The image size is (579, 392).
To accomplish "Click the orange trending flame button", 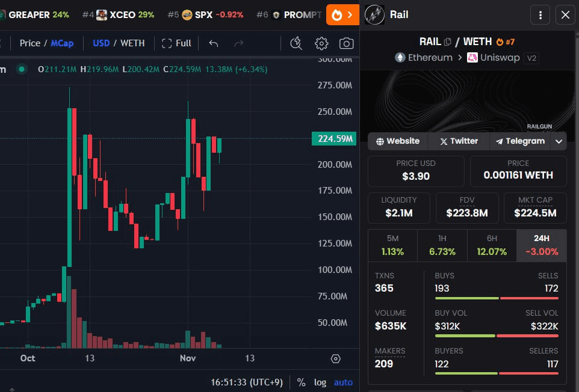I will [342, 14].
